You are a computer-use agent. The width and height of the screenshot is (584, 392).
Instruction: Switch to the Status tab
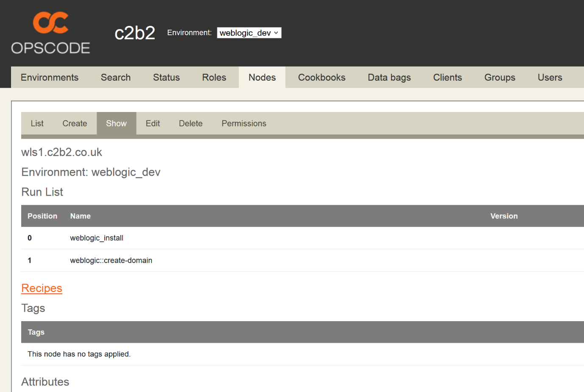click(x=166, y=77)
